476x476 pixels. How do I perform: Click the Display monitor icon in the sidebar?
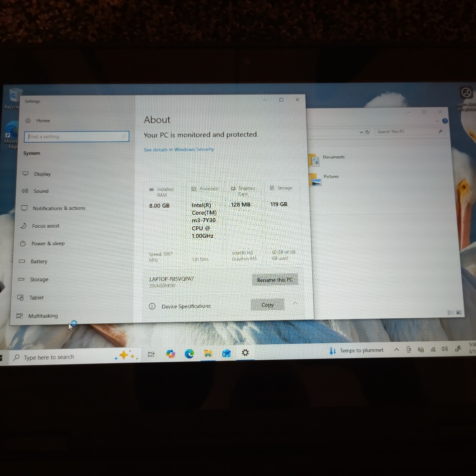tap(26, 173)
